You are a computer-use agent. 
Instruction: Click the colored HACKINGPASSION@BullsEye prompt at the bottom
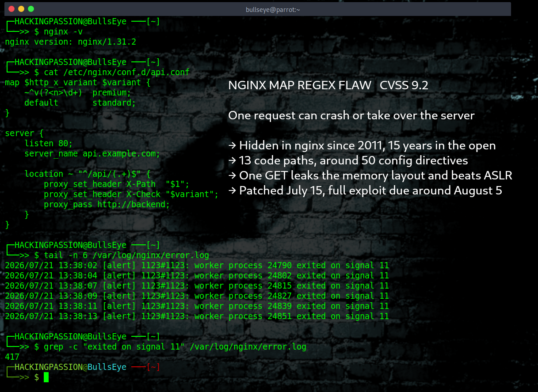(x=70, y=367)
